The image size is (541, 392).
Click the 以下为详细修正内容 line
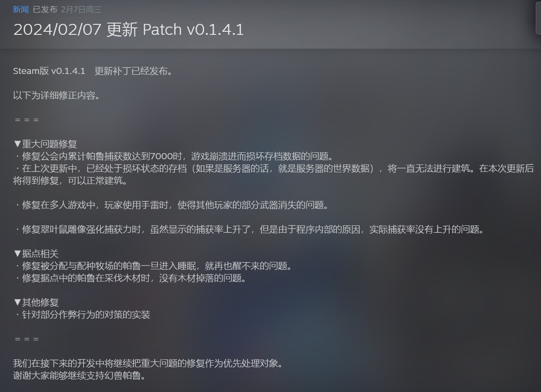[57, 95]
